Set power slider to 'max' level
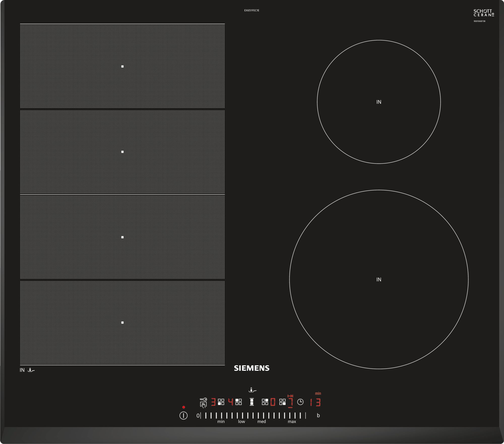The image size is (504, 444). pyautogui.click(x=292, y=422)
